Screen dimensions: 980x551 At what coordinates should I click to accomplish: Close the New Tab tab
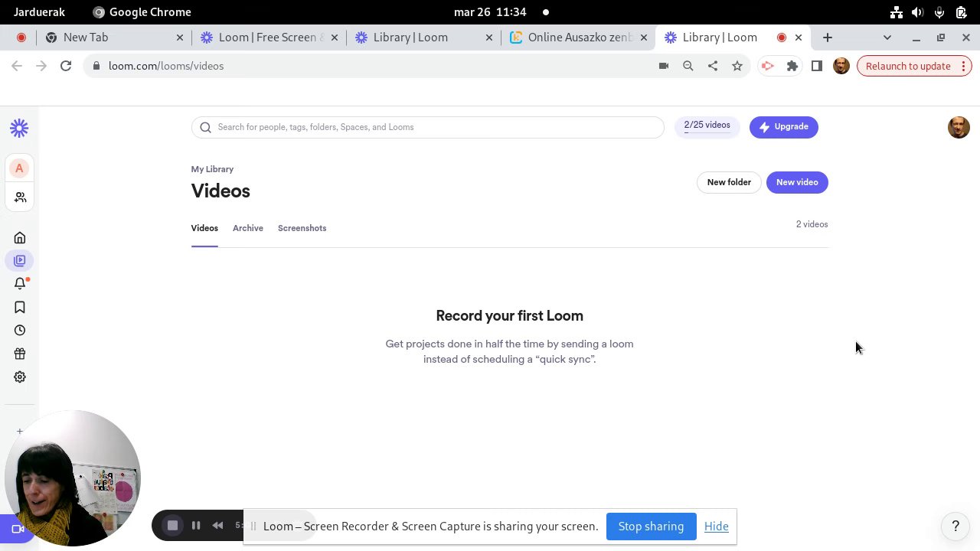pos(180,37)
